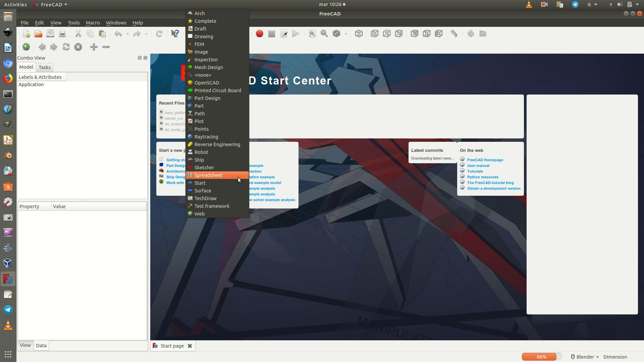Click the Redo arrow icon
This screenshot has height=362, width=644.
pos(137,34)
